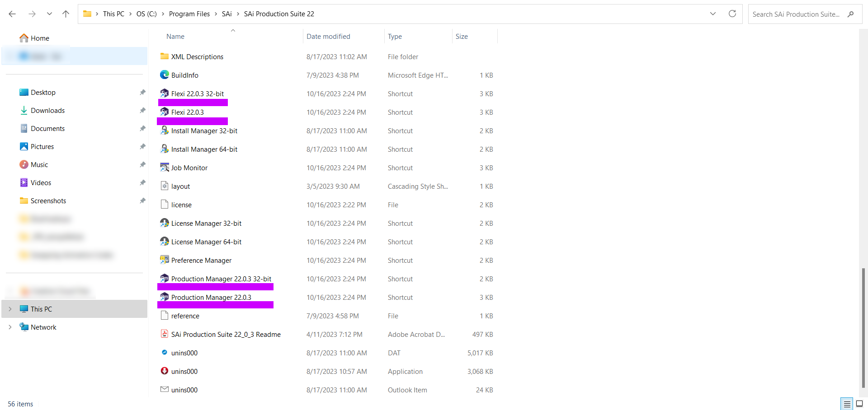
Task: Select layout stylesheet file icon
Action: pyautogui.click(x=165, y=186)
